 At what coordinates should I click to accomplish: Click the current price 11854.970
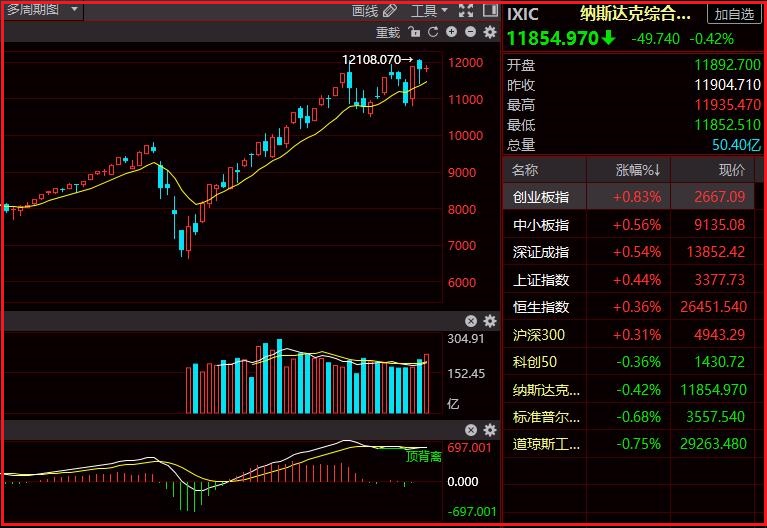(x=553, y=38)
